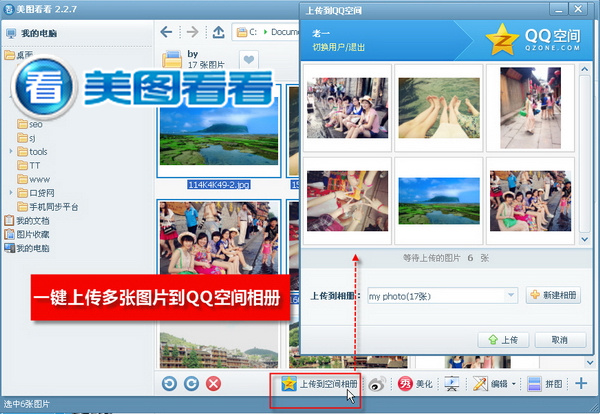Open 编辑 edit tool
The width and height of the screenshot is (600, 414).
tap(490, 384)
